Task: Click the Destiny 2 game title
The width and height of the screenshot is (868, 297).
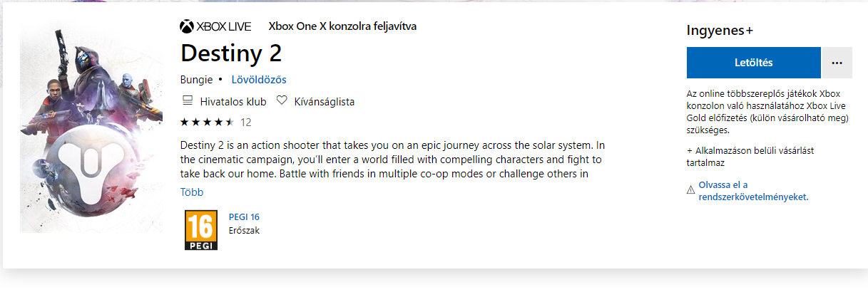Action: [231, 54]
